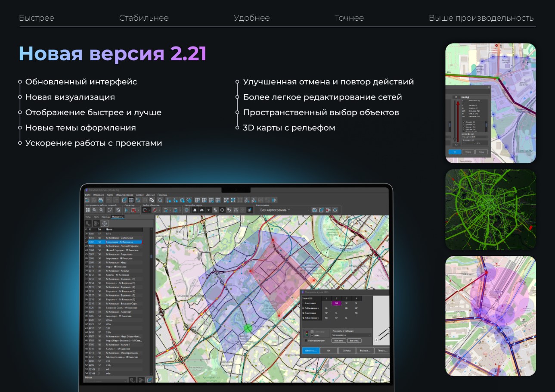The image size is (555, 392).
Task: Click the 'Отмена' button in dialog
Action: [347, 351]
